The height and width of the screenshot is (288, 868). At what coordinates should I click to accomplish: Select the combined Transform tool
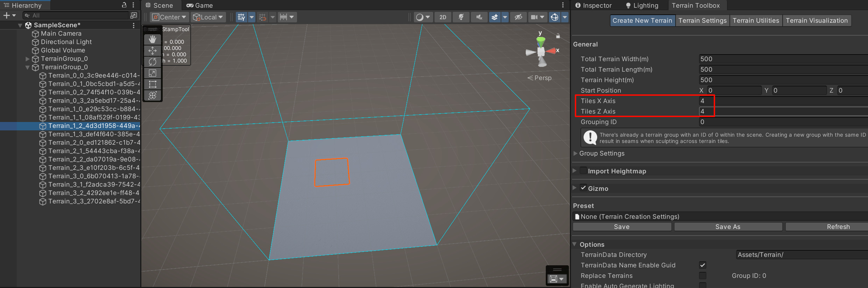click(x=153, y=95)
